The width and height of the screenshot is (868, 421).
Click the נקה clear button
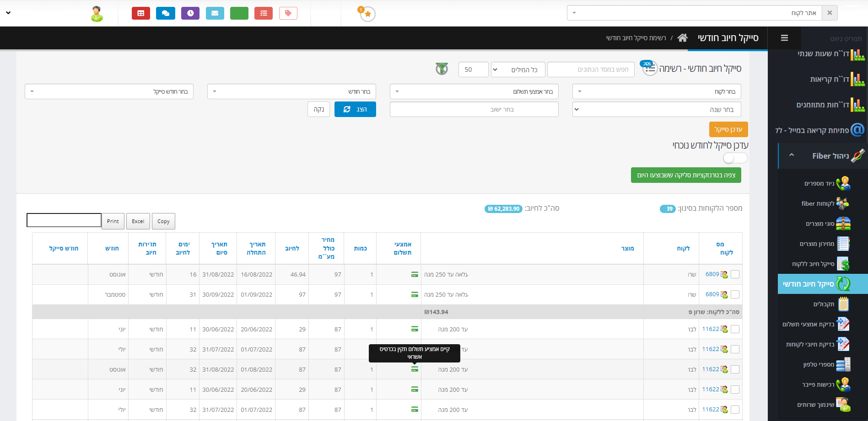tap(318, 109)
